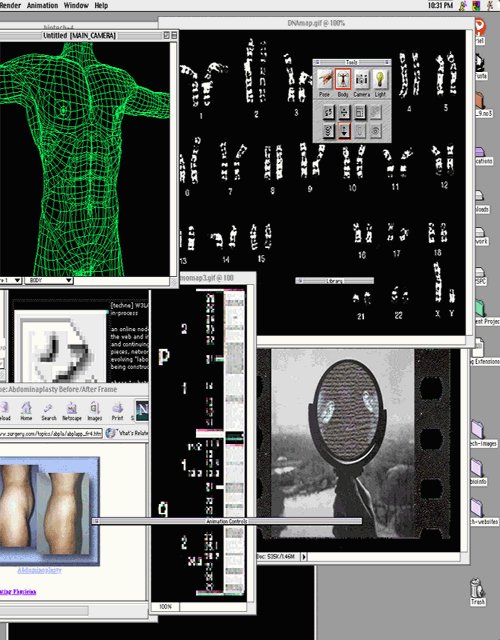Click the Images button in Netscape toolbar
The height and width of the screenshot is (640, 500).
[x=94, y=411]
